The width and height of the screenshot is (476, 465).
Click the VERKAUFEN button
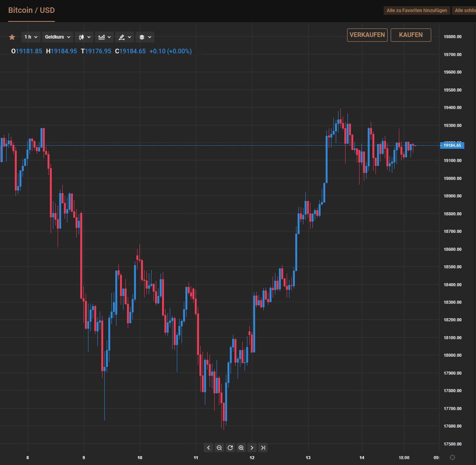click(367, 35)
